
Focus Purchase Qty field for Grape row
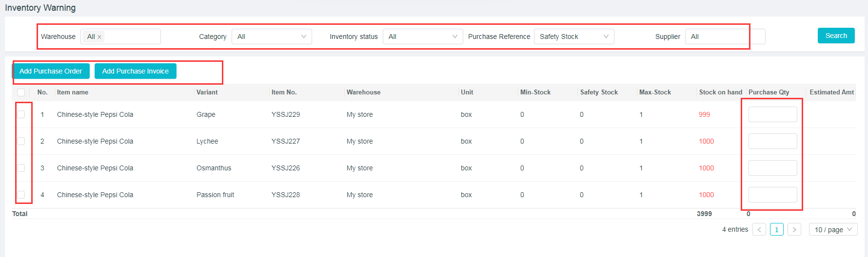[x=772, y=114]
